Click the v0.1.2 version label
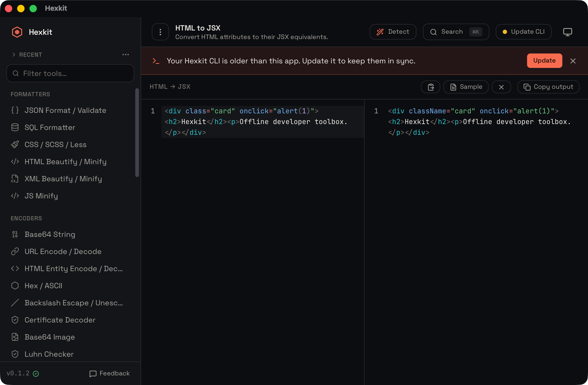 [x=18, y=373]
